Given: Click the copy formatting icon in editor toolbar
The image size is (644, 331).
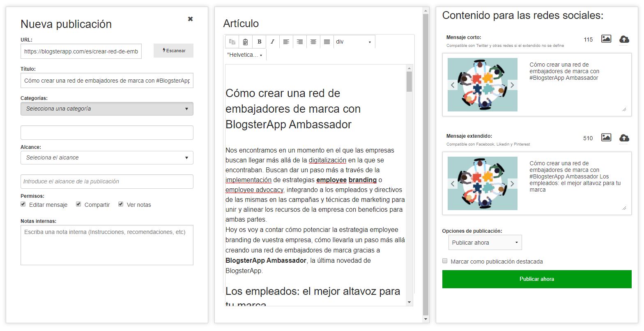Looking at the screenshot, I should [x=232, y=42].
